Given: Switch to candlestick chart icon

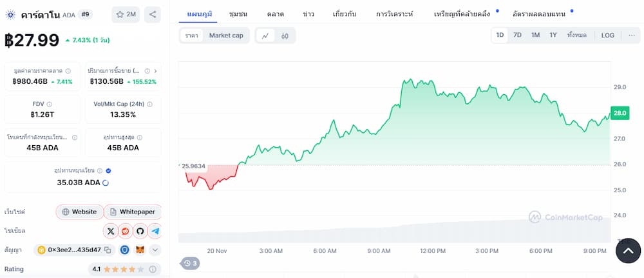Looking at the screenshot, I should pyautogui.click(x=285, y=35).
